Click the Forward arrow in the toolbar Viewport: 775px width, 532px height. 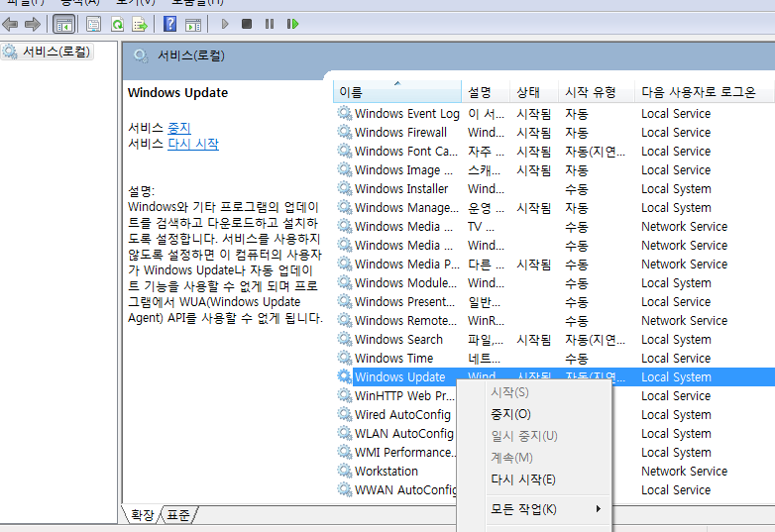32,24
